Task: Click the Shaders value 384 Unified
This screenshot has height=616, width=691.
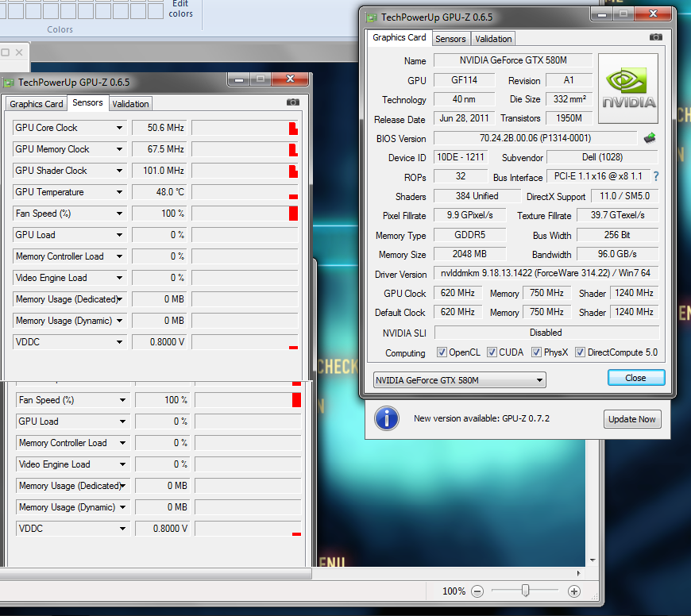Action: (477, 196)
